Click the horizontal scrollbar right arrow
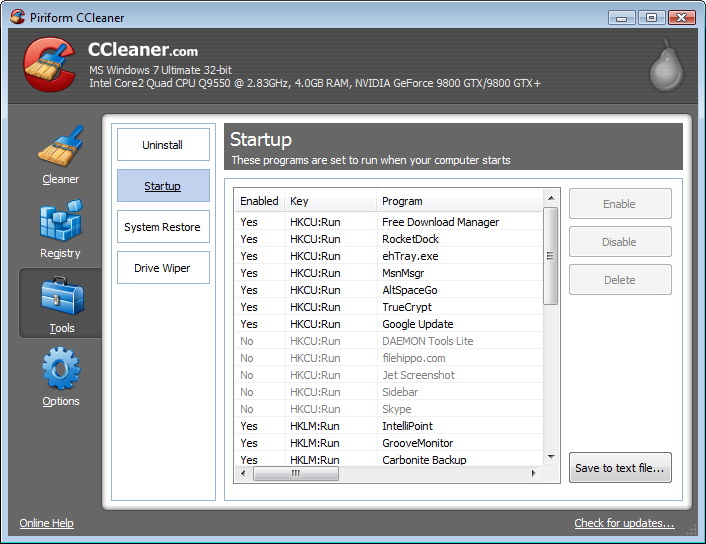The image size is (706, 544). [535, 474]
